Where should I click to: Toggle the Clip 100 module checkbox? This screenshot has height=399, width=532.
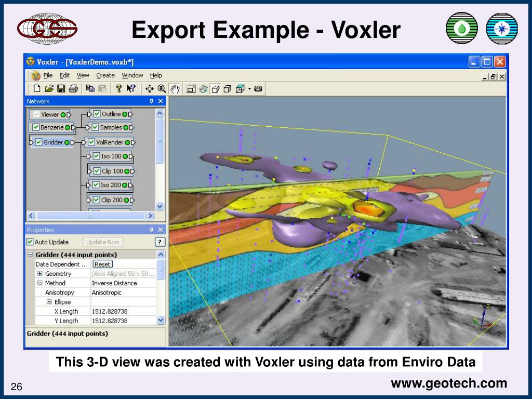(97, 171)
